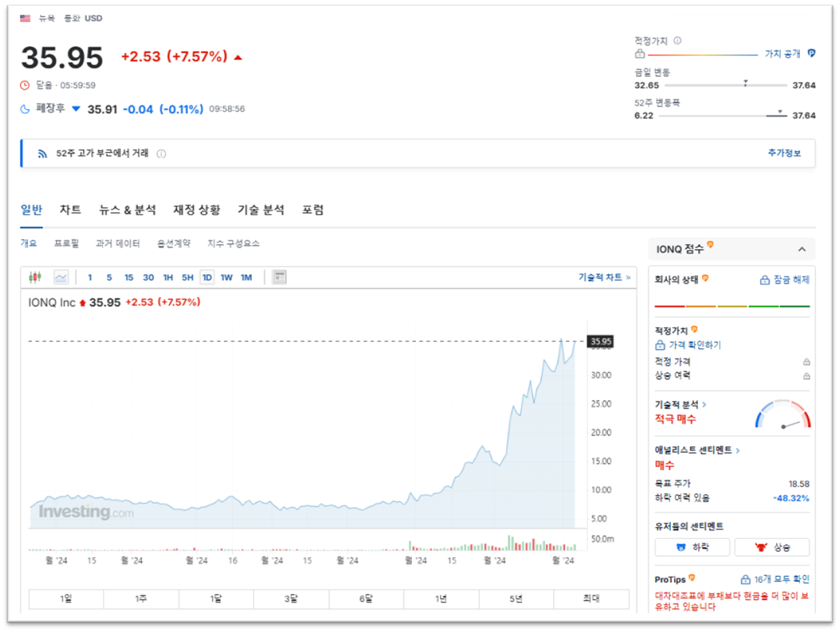Click the Pro badge beside sidebar 적정가치
This screenshot has width=840, height=632.
694,330
